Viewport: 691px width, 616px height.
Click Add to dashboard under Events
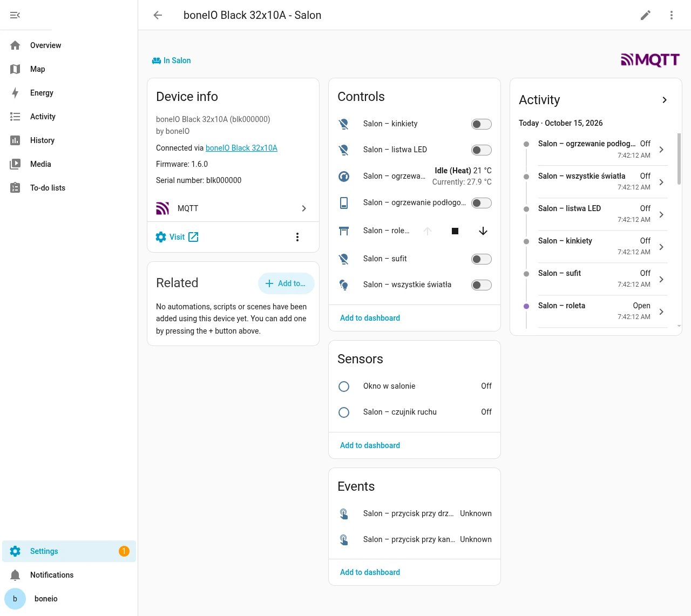(x=370, y=572)
